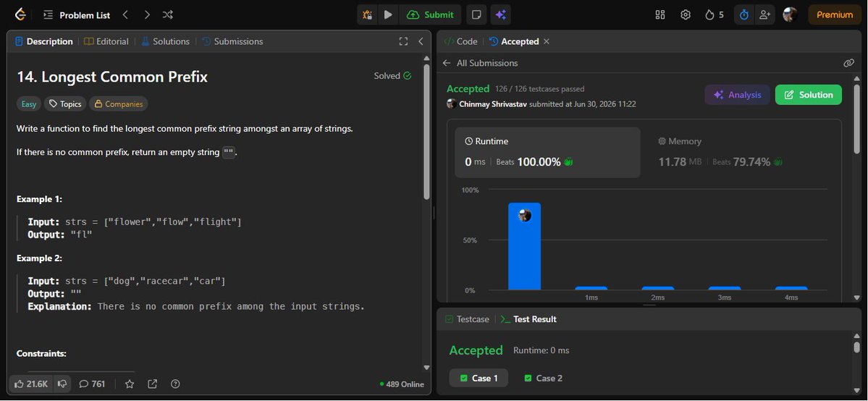Go to previous problem arrow
Viewport: 868px width, 401px height.
(x=125, y=15)
